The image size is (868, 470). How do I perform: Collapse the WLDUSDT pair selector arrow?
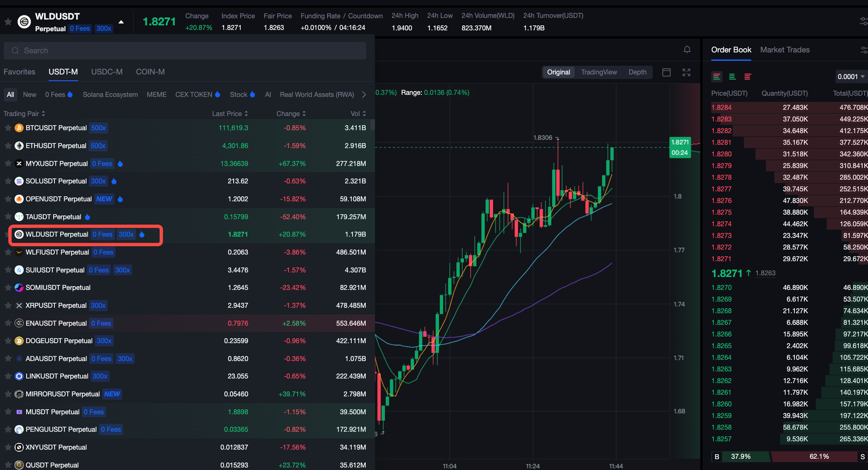point(121,22)
